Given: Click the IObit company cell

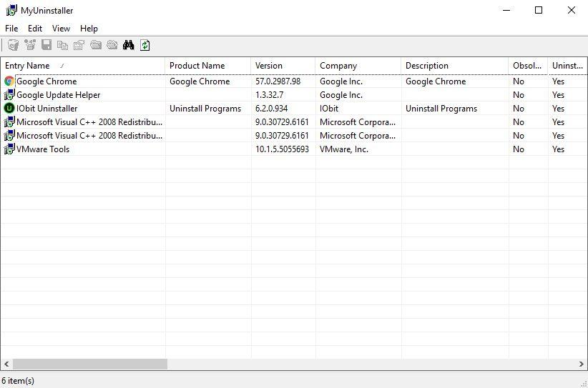Looking at the screenshot, I should coord(329,108).
